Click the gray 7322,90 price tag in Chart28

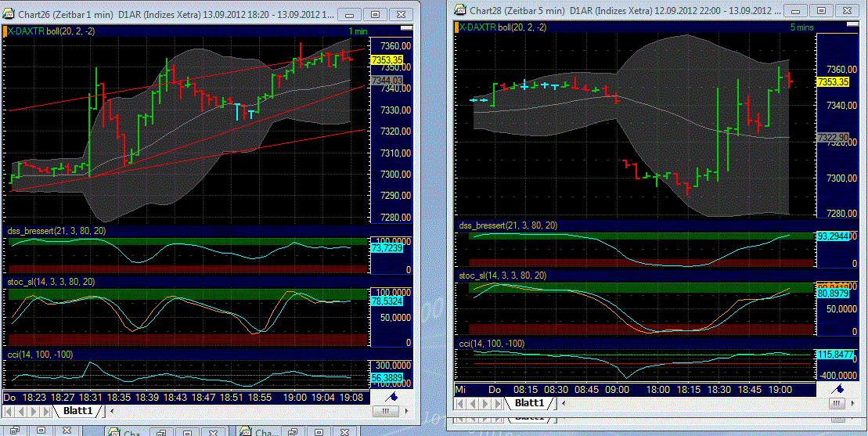833,137
